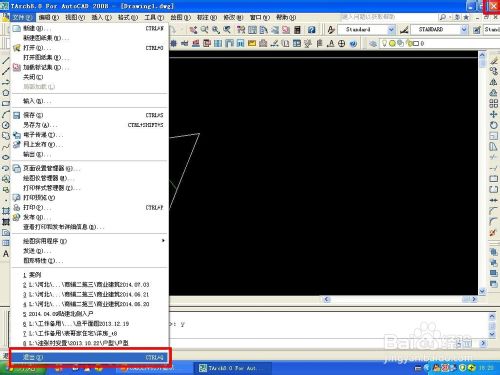Screen dimensions: 500x375
Task: Open the 视图 (View) menu
Action: click(75, 17)
